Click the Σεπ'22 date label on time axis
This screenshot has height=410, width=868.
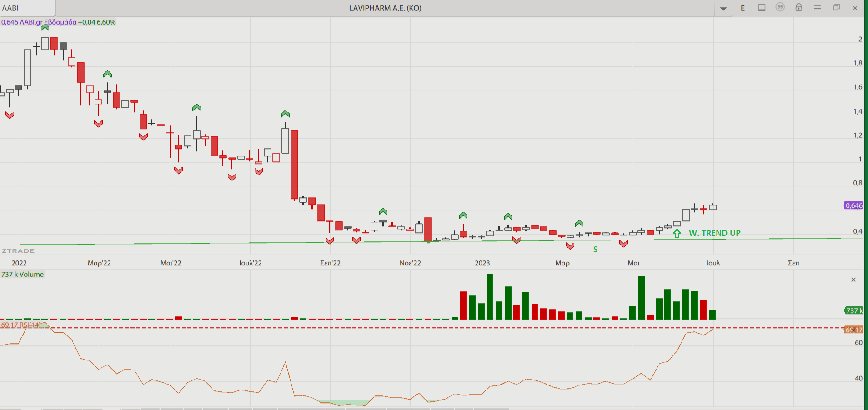(330, 263)
